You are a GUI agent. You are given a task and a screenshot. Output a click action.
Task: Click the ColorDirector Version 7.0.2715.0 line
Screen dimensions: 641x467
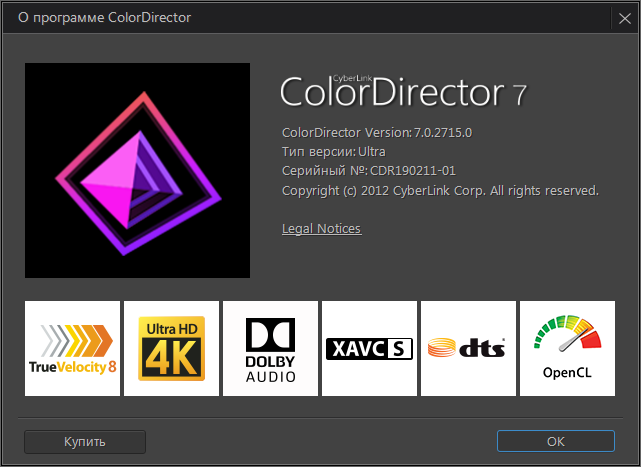(x=377, y=132)
